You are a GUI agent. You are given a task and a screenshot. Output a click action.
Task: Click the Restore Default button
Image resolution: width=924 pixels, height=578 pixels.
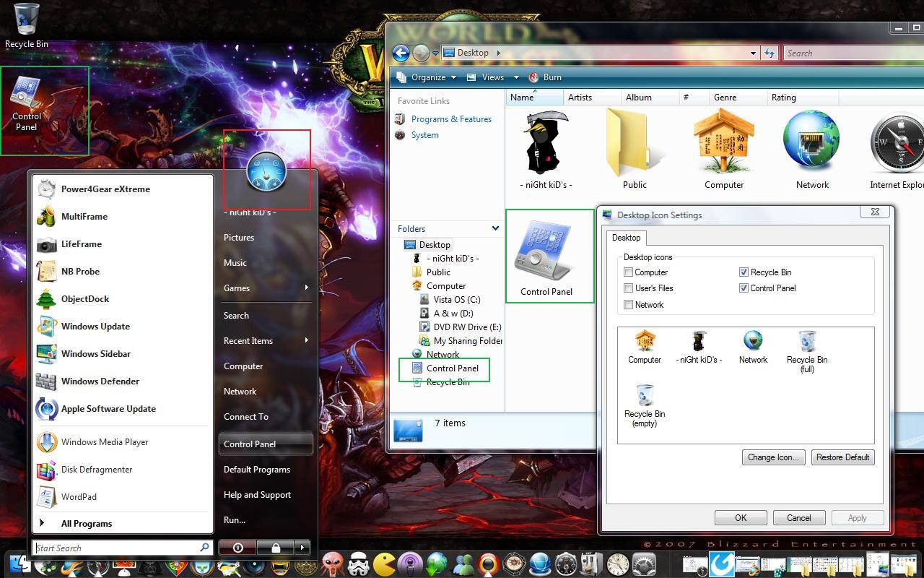[x=842, y=457]
